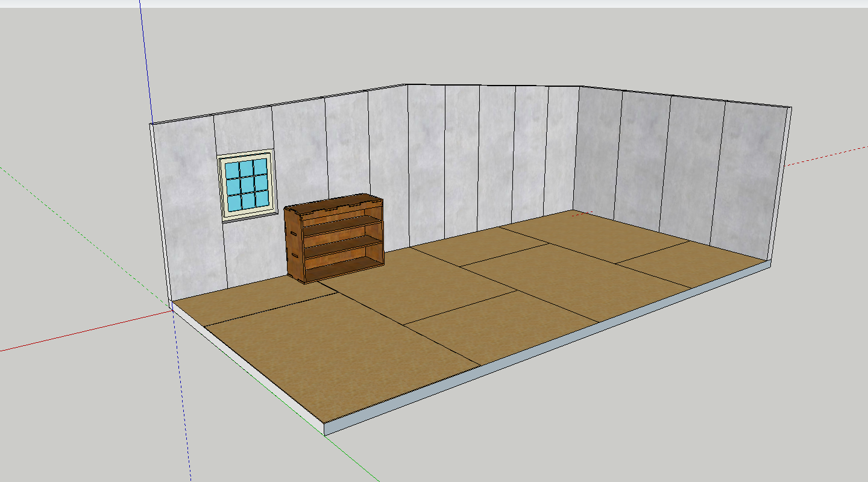Select the bookshelf's bottom shelf
Image resolution: width=868 pixels, height=482 pixels.
[344, 263]
